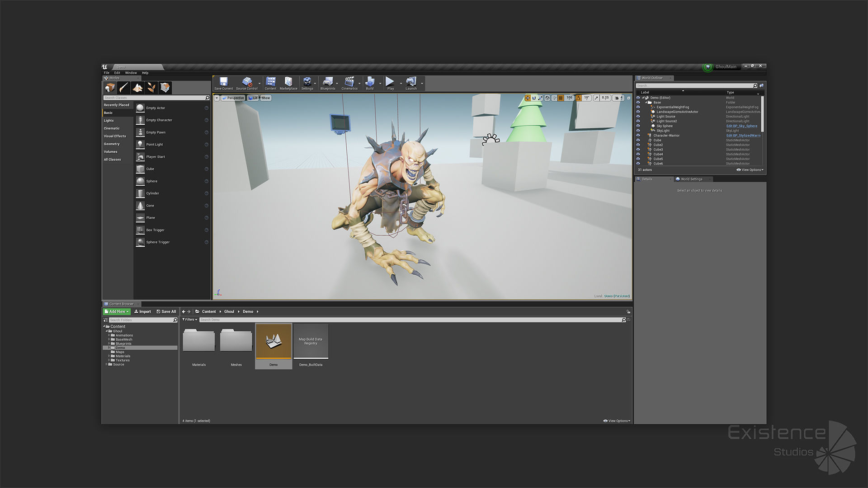The width and height of the screenshot is (868, 488).
Task: Click the Edit BP_Sky_Sphere link
Action: click(x=741, y=126)
